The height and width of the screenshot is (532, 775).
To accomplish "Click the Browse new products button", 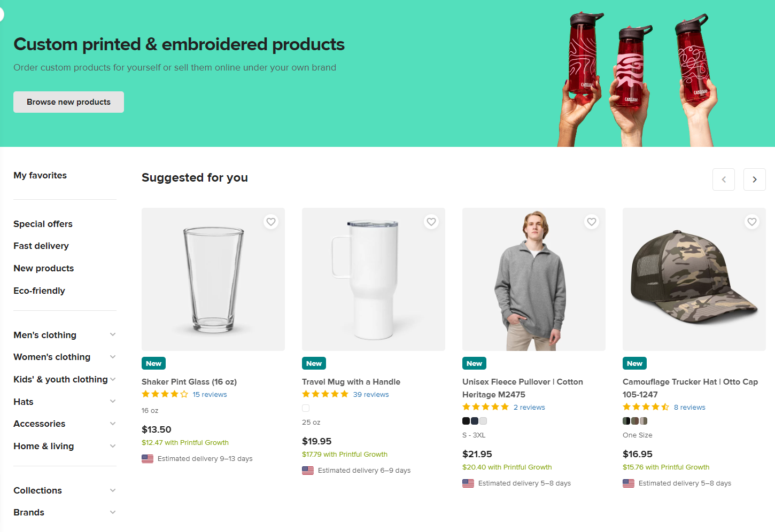I will coord(68,101).
